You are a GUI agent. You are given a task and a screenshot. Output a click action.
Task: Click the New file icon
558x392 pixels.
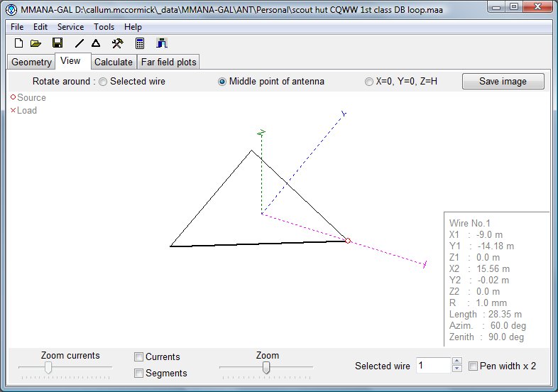pos(19,43)
